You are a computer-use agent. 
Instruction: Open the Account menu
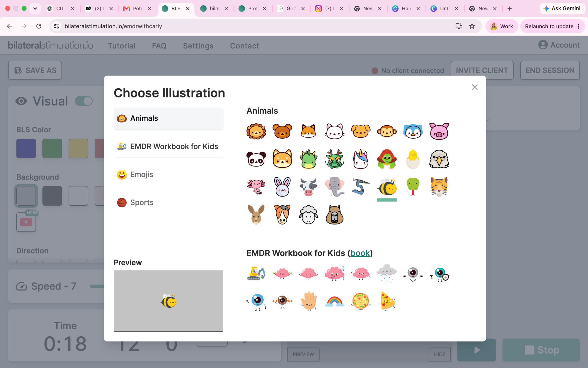coord(559,45)
